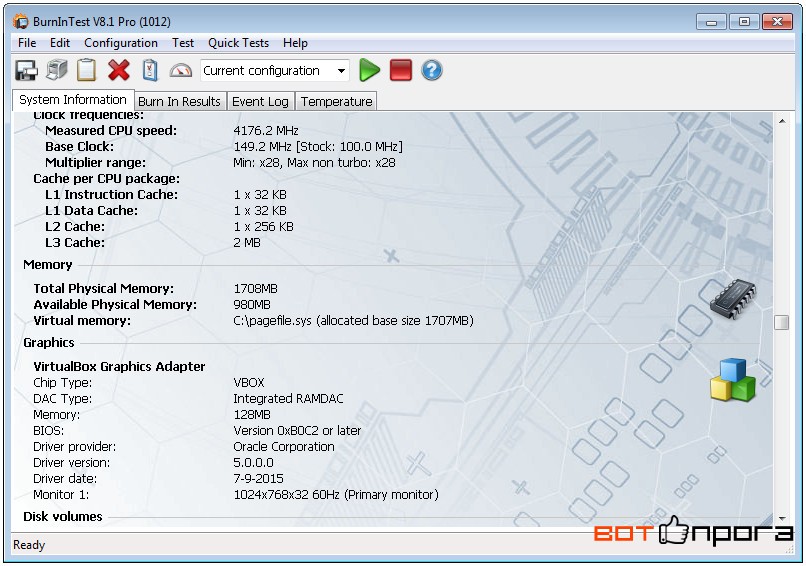Open the Test menu
Screen dimensions: 806x566
pos(183,43)
